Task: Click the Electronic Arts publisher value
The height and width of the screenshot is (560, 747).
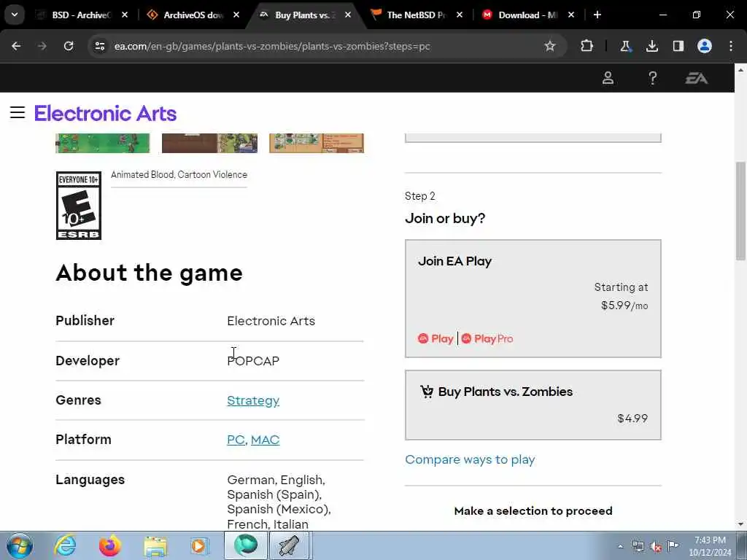Action: (x=271, y=321)
